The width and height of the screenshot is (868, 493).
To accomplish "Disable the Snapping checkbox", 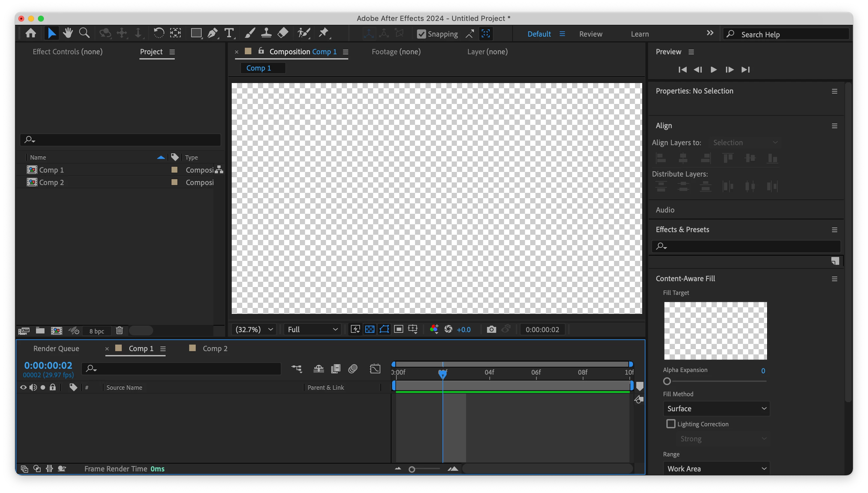I will (421, 34).
